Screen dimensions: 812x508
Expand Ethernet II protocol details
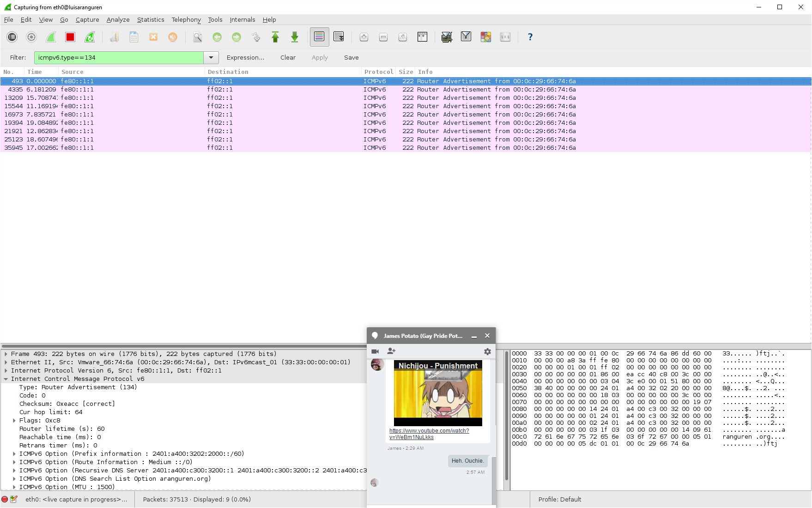pyautogui.click(x=6, y=362)
